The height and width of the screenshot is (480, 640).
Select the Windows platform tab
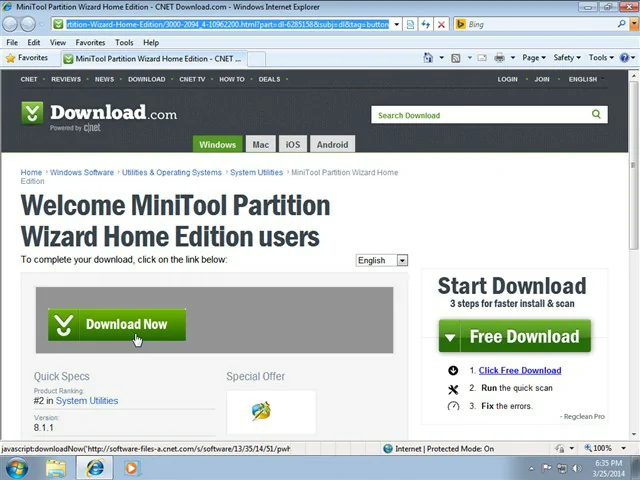point(217,144)
